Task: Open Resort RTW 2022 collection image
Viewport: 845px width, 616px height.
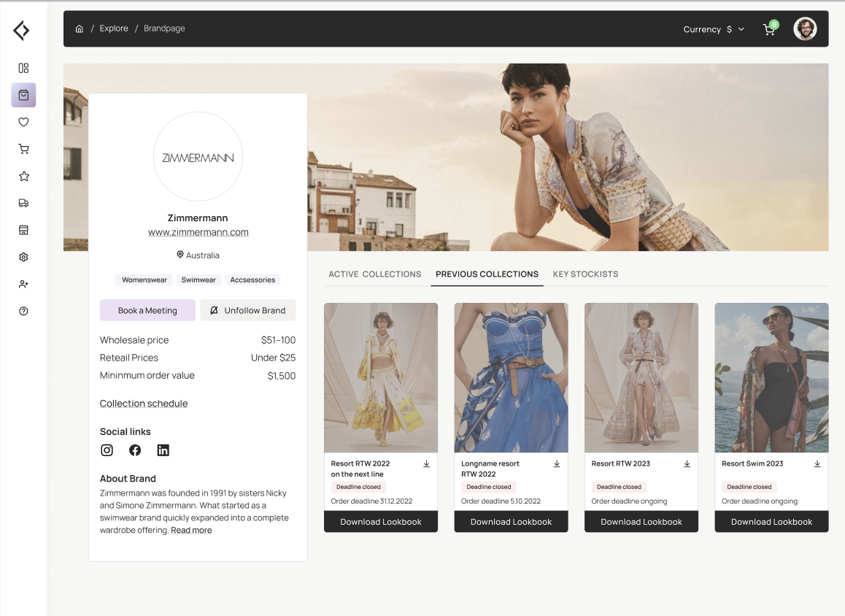Action: 380,378
